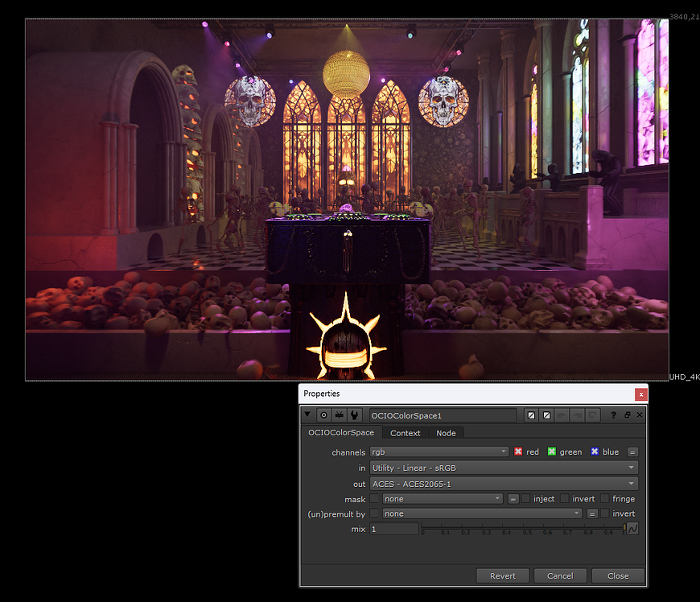The height and width of the screenshot is (602, 700).
Task: Open the Node tab
Action: [446, 433]
